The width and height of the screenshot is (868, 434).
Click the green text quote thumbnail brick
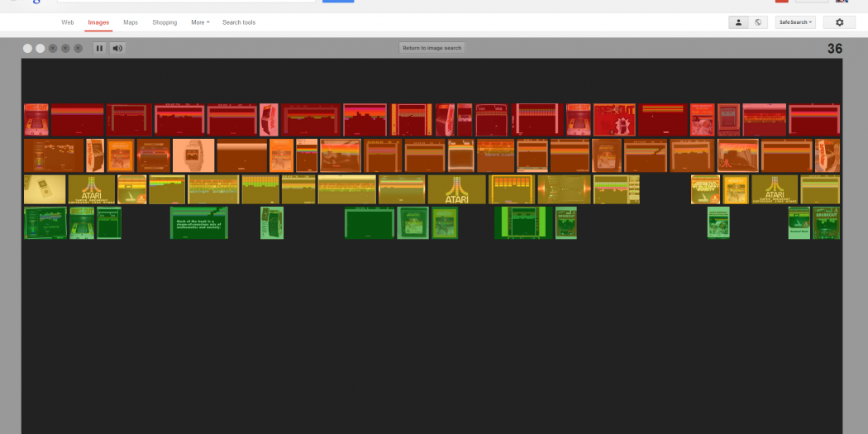[x=198, y=223]
